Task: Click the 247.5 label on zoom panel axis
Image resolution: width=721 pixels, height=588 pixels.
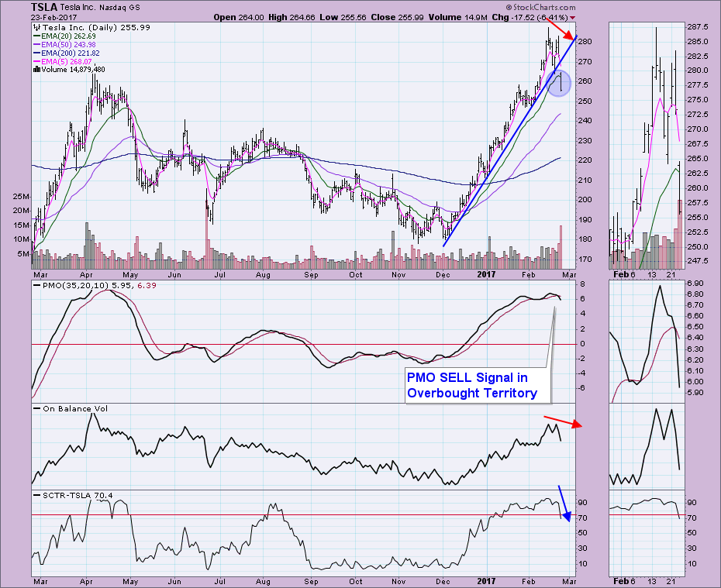Action: coord(698,261)
